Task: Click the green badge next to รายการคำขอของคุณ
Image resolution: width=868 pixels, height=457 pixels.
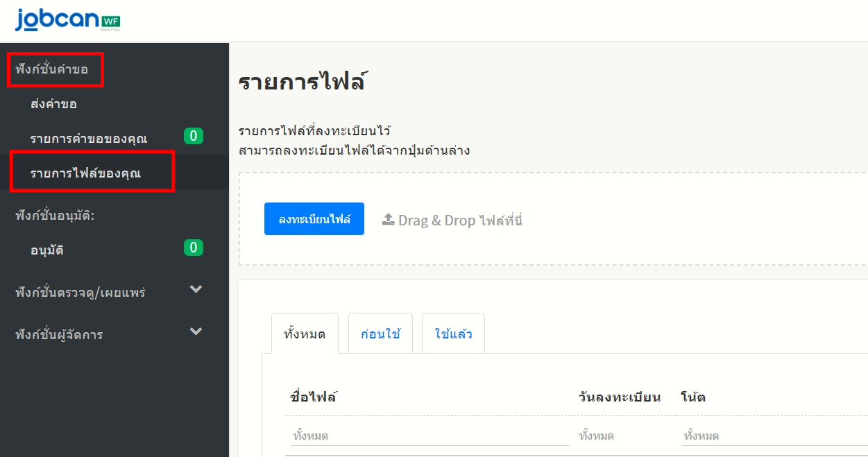Action: tap(194, 136)
